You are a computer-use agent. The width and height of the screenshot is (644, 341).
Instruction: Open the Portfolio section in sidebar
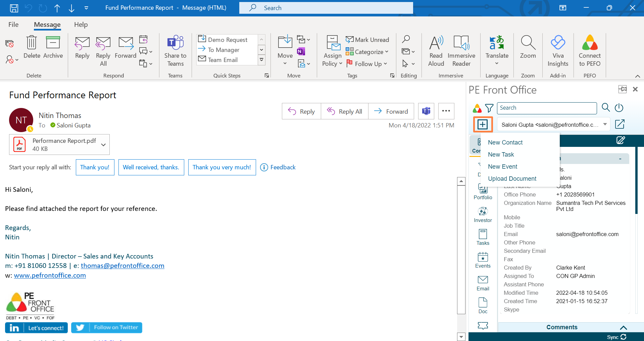coord(483,192)
